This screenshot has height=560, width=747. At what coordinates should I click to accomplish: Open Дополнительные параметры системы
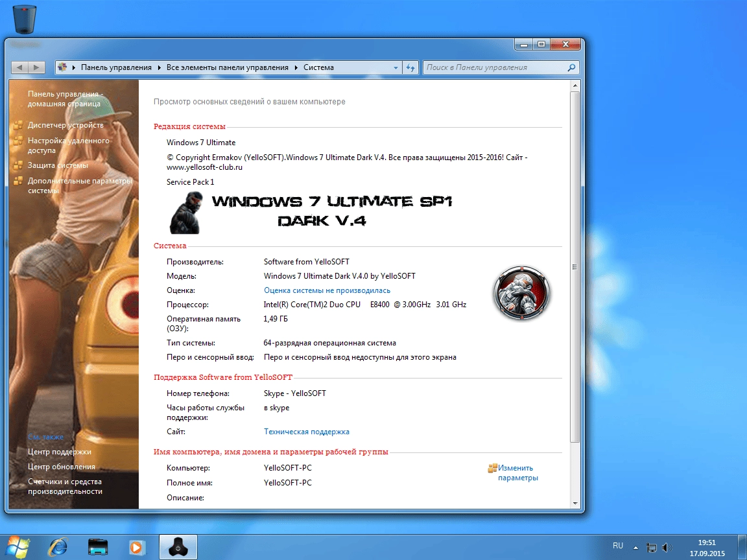coord(80,185)
